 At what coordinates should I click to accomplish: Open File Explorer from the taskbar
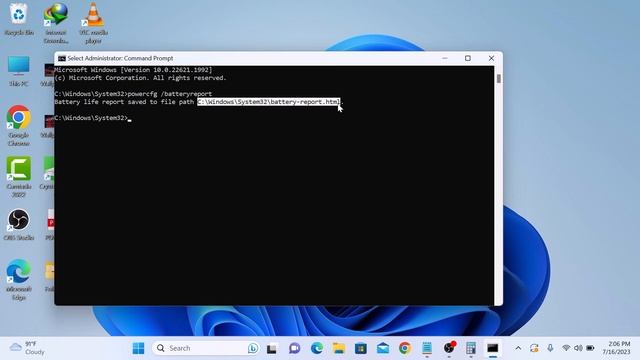(x=339, y=348)
